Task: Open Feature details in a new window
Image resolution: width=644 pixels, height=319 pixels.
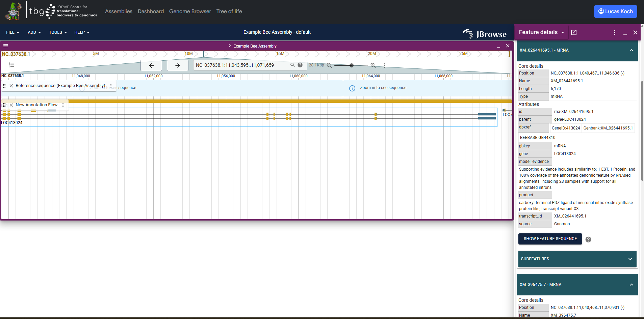Action: click(574, 32)
